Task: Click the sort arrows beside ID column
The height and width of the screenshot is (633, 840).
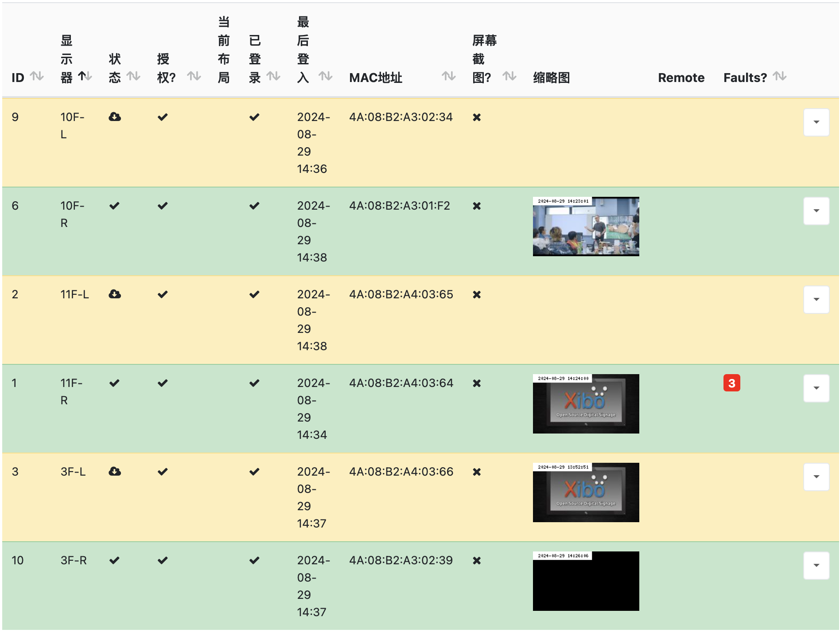Action: pyautogui.click(x=37, y=76)
